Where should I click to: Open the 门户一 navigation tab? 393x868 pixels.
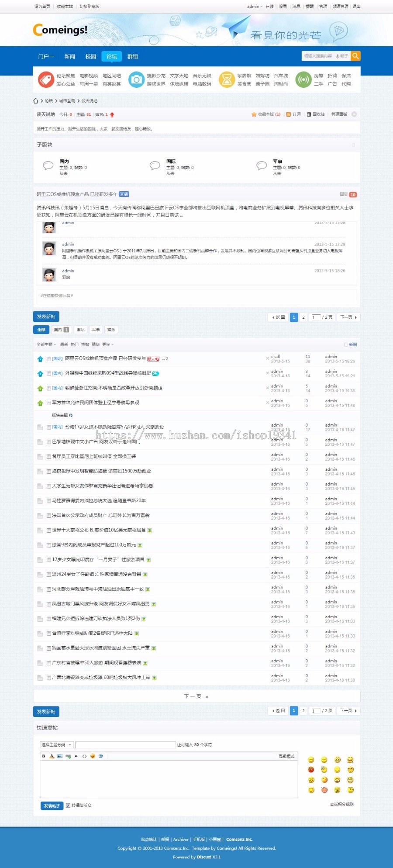[x=46, y=56]
